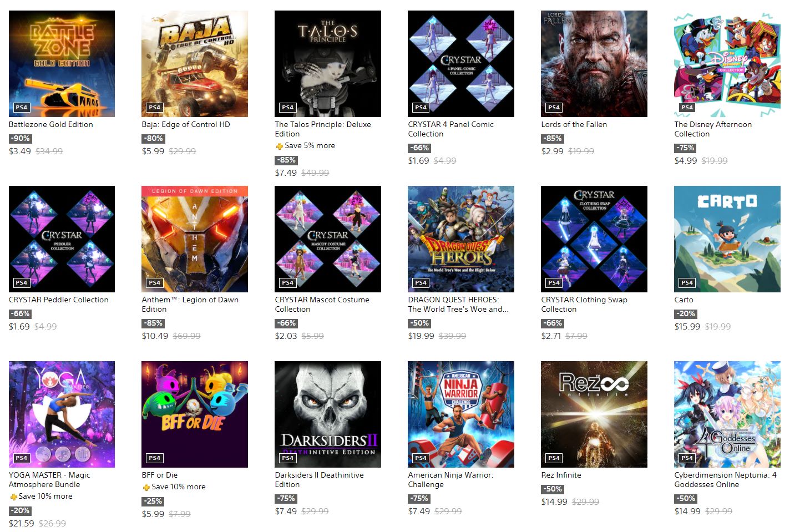The height and width of the screenshot is (532, 805).
Task: Open The Disney Afternoon Collection title link
Action: 713,129
